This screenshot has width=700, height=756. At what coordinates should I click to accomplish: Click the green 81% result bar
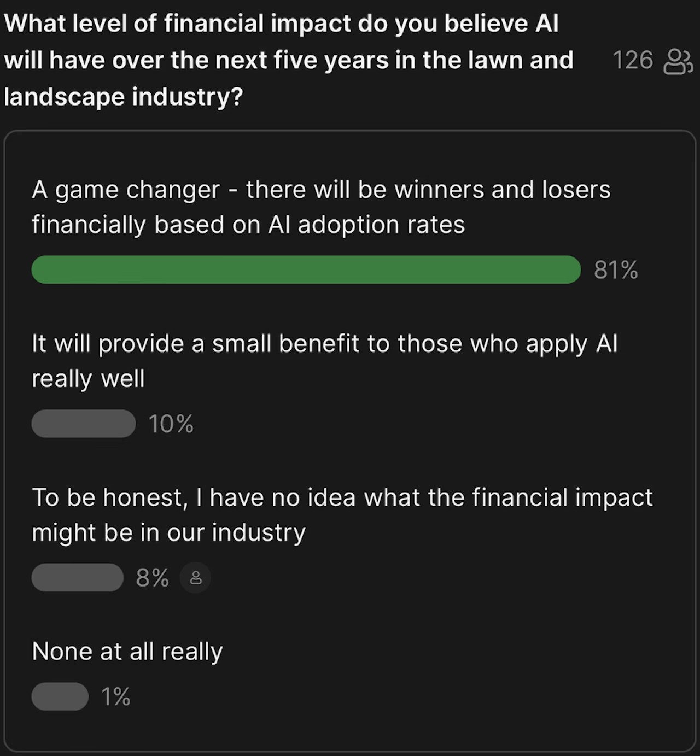(x=306, y=269)
